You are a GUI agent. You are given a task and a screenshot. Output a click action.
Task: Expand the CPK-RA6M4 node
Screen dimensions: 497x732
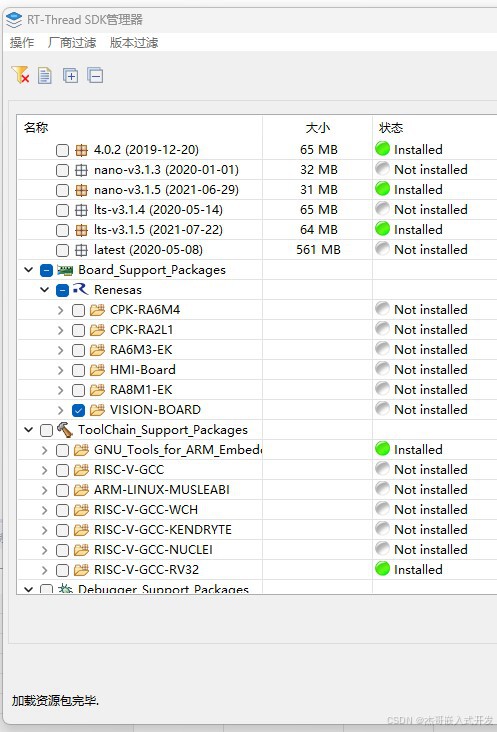(x=60, y=310)
